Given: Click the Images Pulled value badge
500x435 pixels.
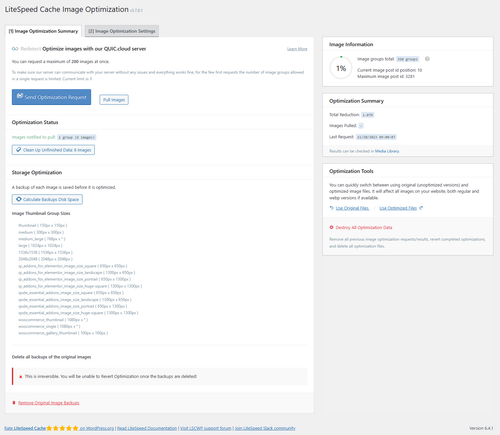Looking at the screenshot, I should 361,126.
